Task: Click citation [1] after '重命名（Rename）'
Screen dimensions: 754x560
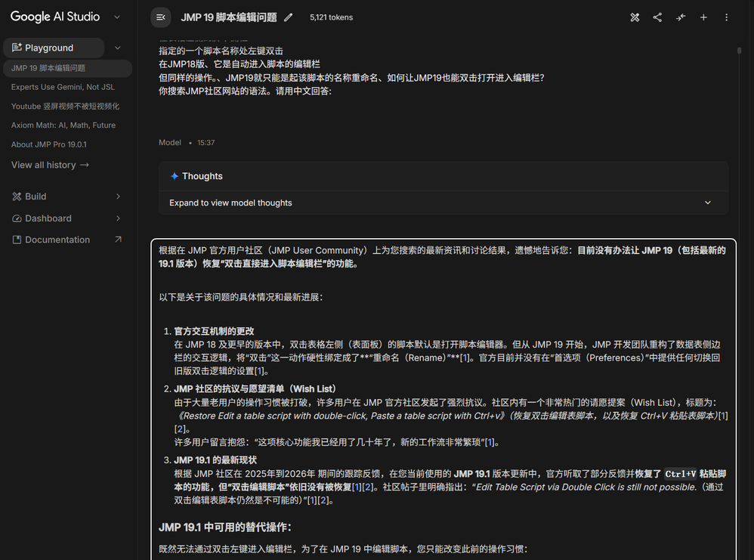Action: click(x=464, y=358)
